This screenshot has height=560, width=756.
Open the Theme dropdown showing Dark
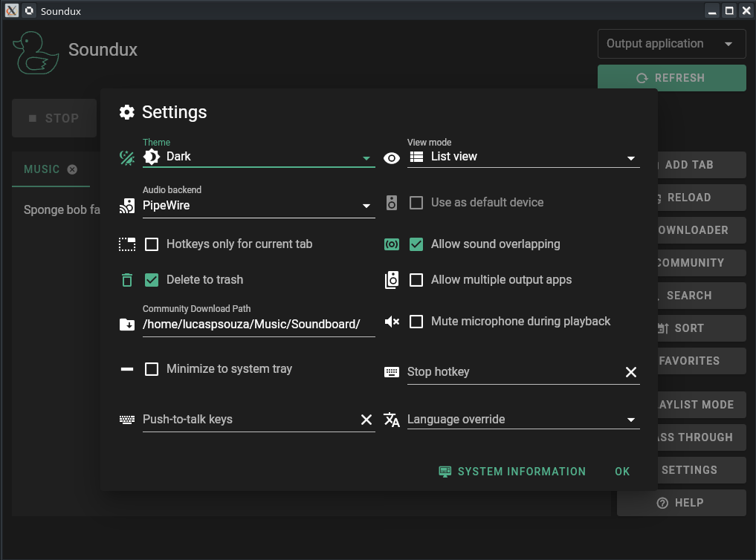pos(259,157)
